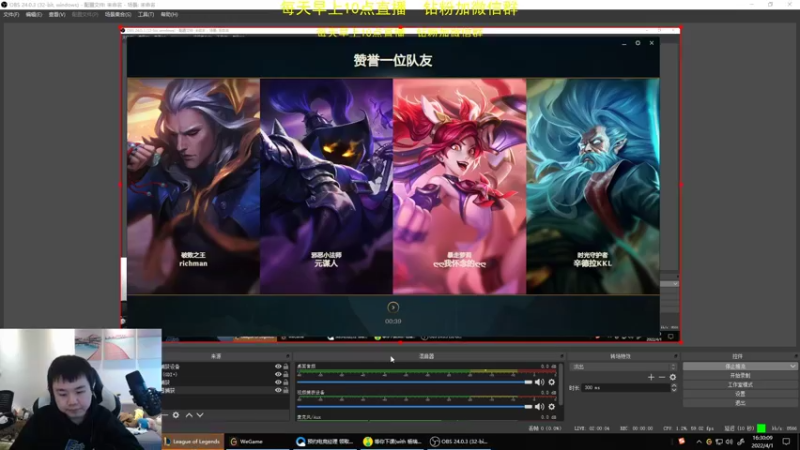The width and height of the screenshot is (800, 450).
Task: Open the tray volume speaker icon
Action: click(x=729, y=442)
